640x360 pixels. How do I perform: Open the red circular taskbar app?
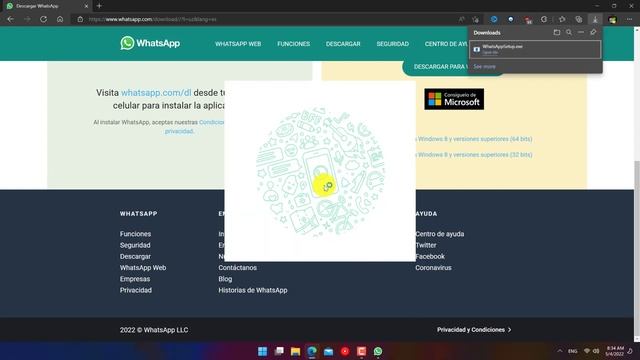coord(345,351)
